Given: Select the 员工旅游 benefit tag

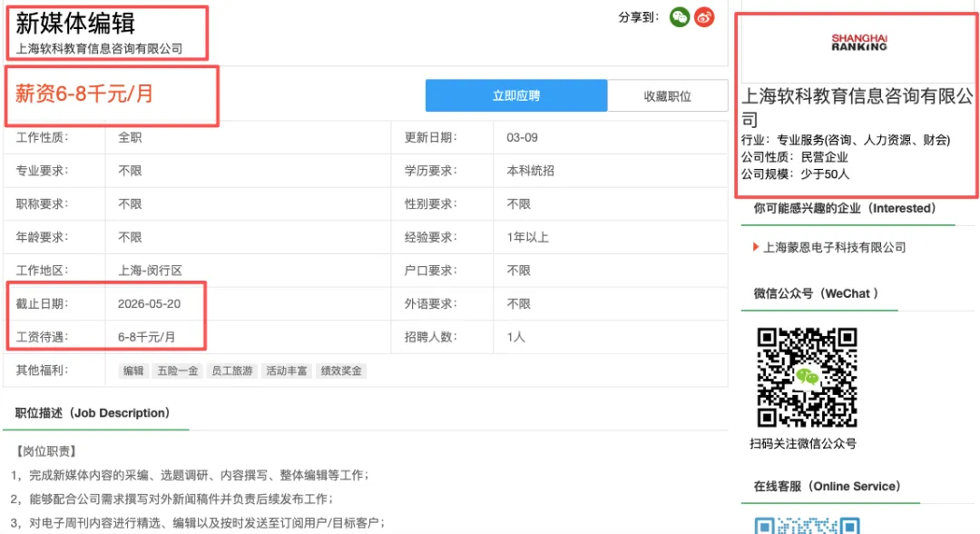Looking at the screenshot, I should point(232,371).
